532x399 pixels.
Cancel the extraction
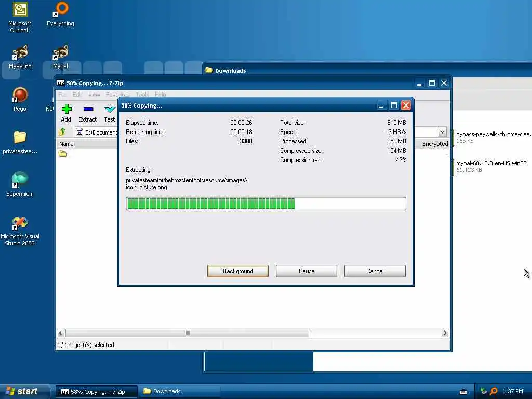click(x=375, y=271)
